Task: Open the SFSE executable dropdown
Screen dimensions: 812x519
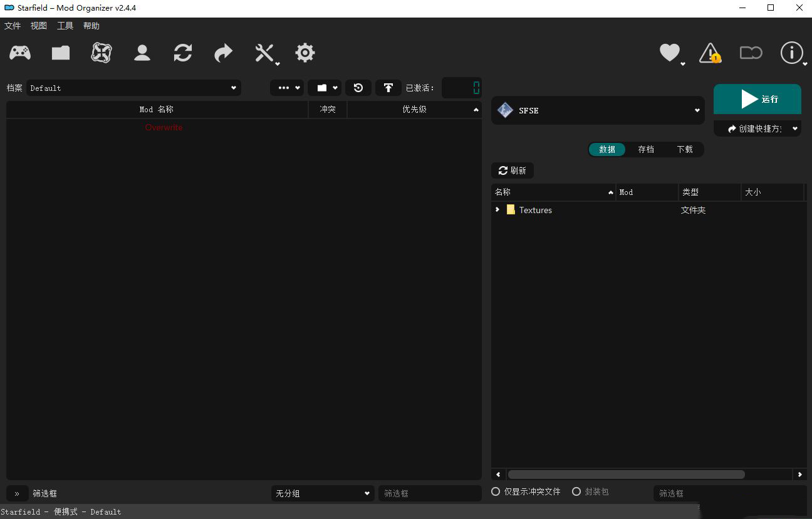Action: [x=598, y=110]
